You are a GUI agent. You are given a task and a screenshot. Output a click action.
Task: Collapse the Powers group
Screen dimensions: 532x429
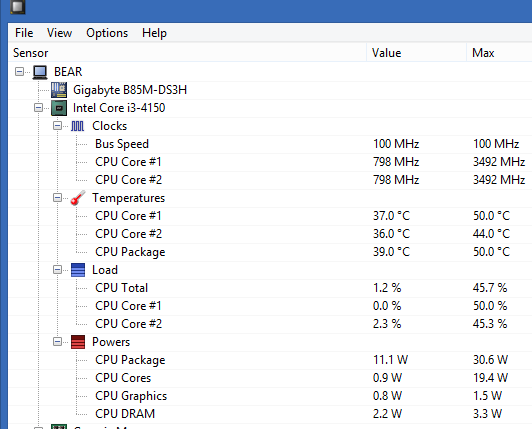57,342
